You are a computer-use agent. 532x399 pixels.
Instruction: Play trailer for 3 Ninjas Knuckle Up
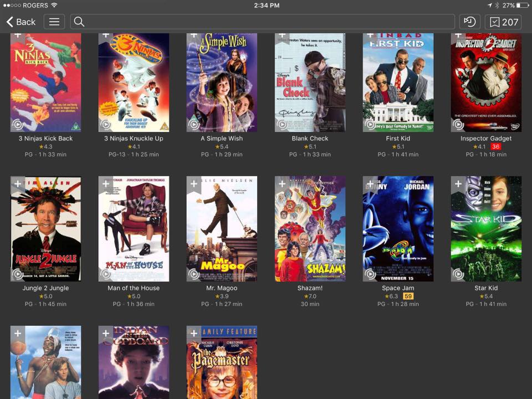tap(105, 125)
